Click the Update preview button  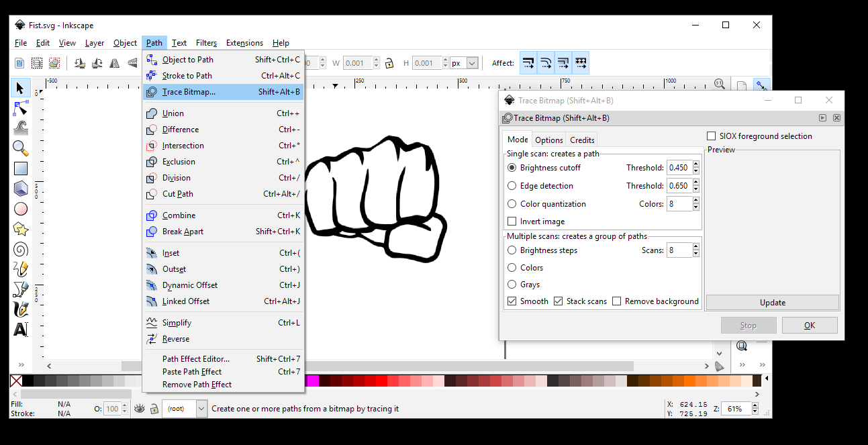(772, 302)
